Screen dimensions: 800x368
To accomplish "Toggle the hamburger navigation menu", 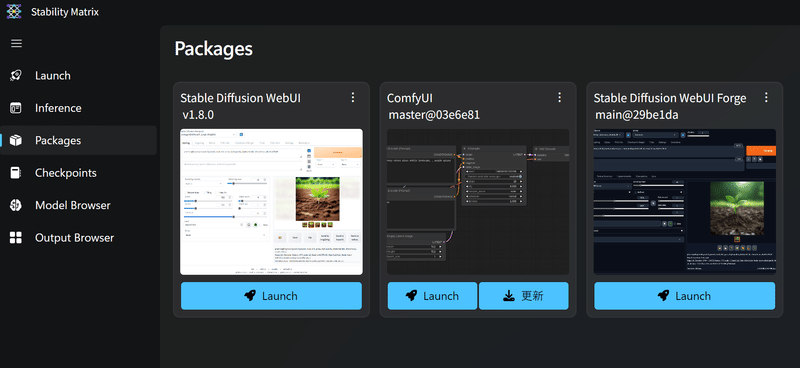I will pyautogui.click(x=16, y=43).
